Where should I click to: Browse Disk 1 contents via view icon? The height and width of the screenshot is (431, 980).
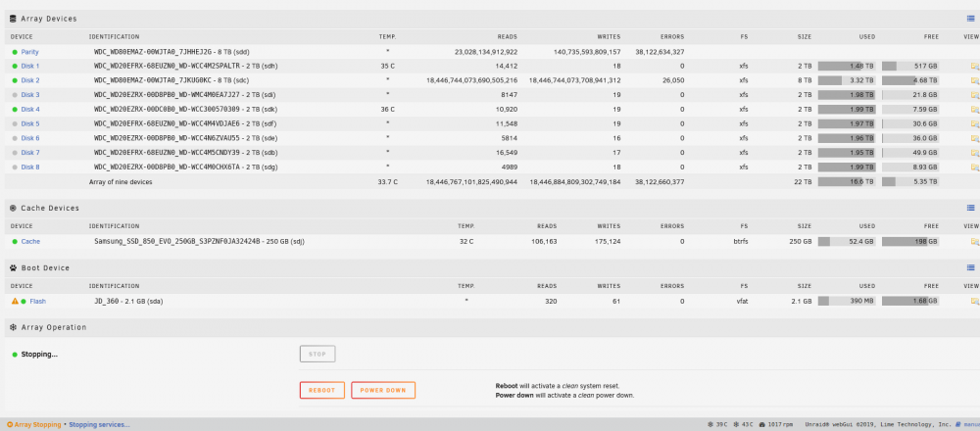[974, 67]
